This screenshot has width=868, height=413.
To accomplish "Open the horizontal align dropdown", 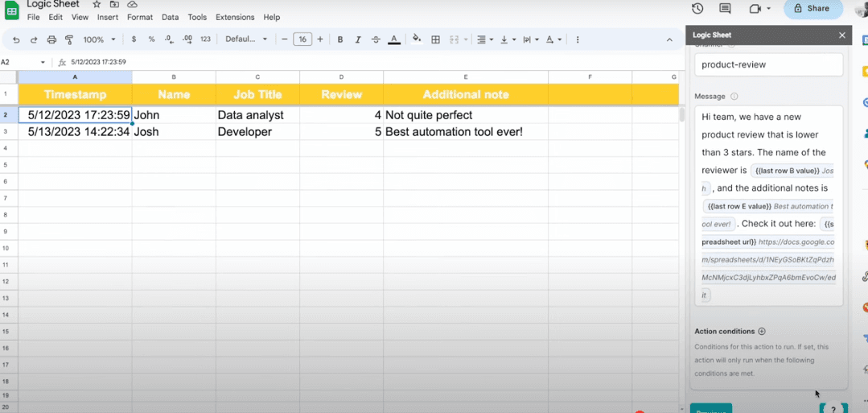I will pos(484,39).
